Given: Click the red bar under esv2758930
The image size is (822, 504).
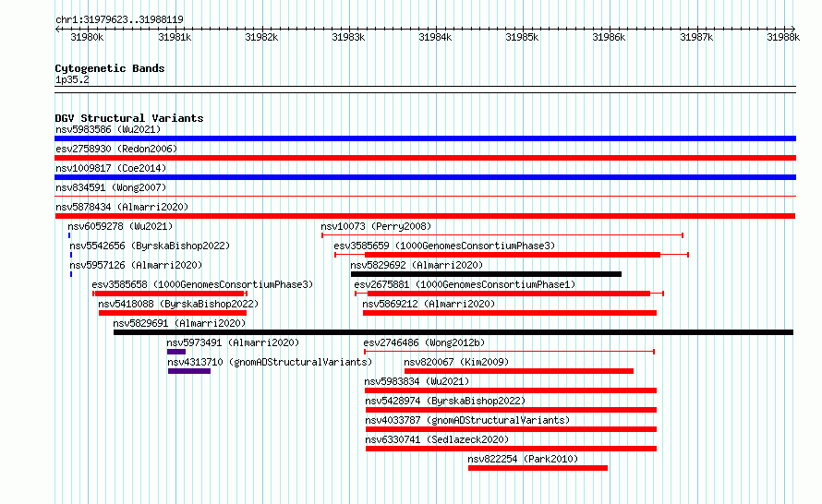Looking at the screenshot, I should pos(425,158).
